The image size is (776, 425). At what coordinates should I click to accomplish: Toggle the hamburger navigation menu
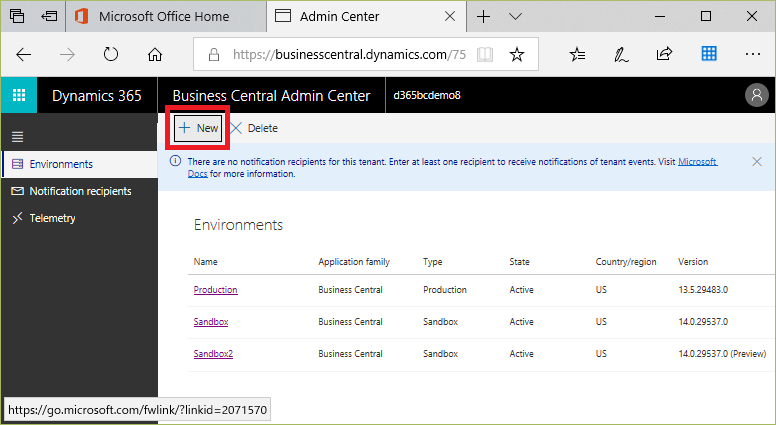pyautogui.click(x=18, y=137)
